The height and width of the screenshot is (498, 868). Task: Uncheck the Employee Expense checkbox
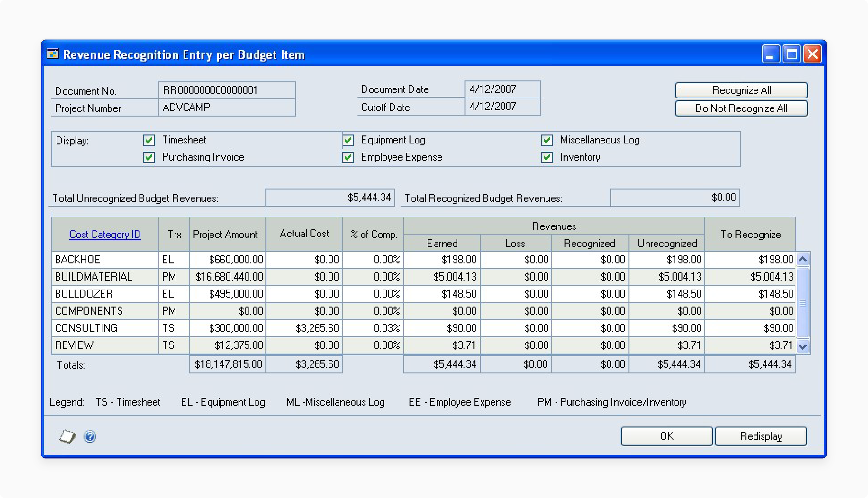[348, 157]
